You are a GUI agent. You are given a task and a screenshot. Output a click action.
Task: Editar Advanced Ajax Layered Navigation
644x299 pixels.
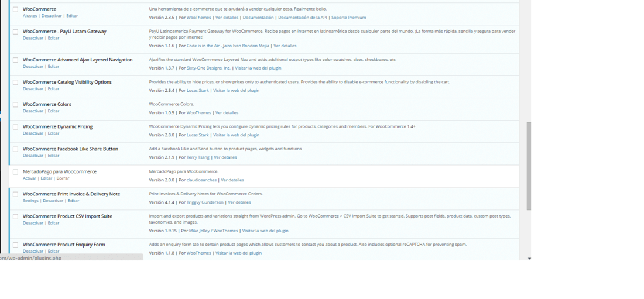53,66
